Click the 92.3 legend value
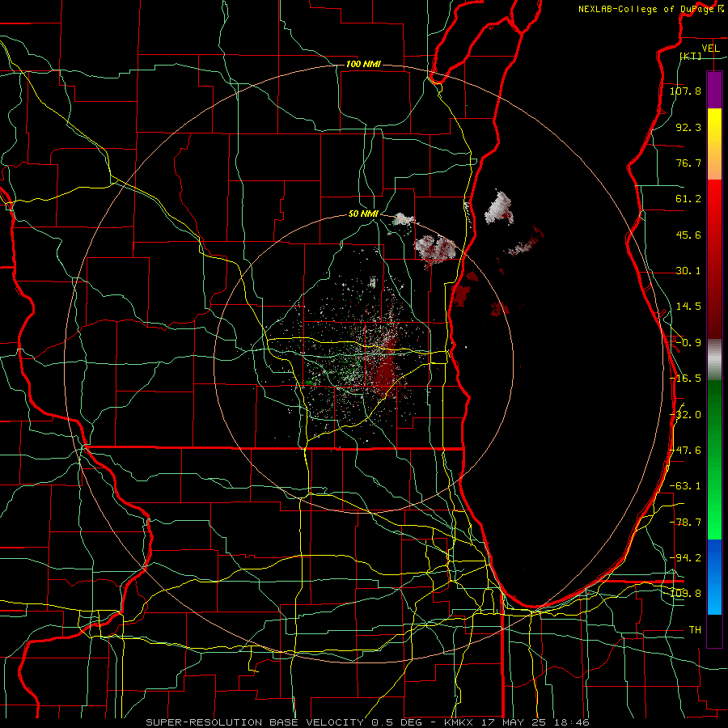728x728 pixels. coord(688,127)
